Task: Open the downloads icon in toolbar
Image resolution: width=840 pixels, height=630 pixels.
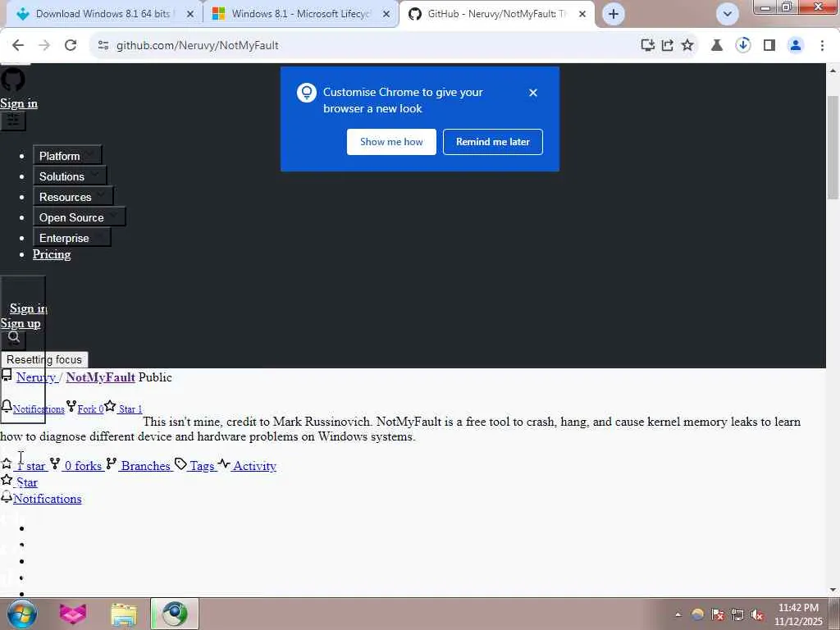Action: click(743, 45)
